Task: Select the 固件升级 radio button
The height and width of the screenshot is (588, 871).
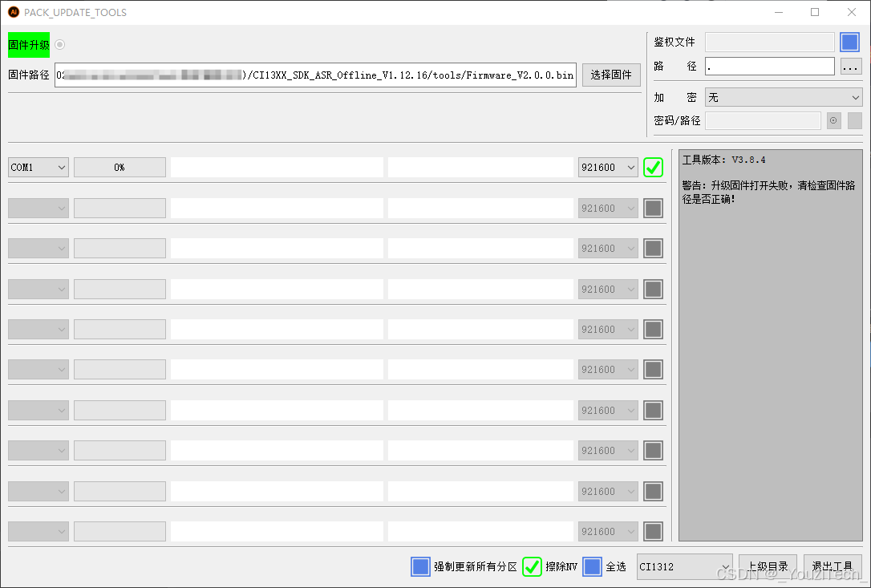Action: 60,44
